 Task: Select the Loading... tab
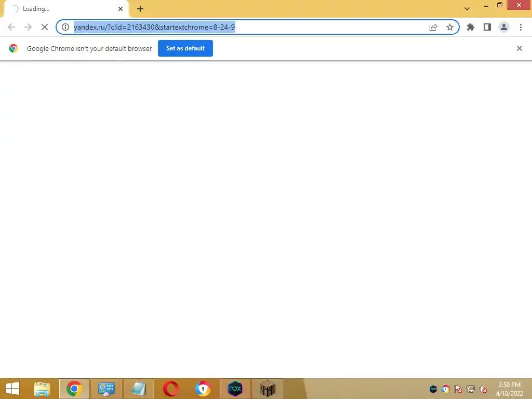pyautogui.click(x=66, y=9)
